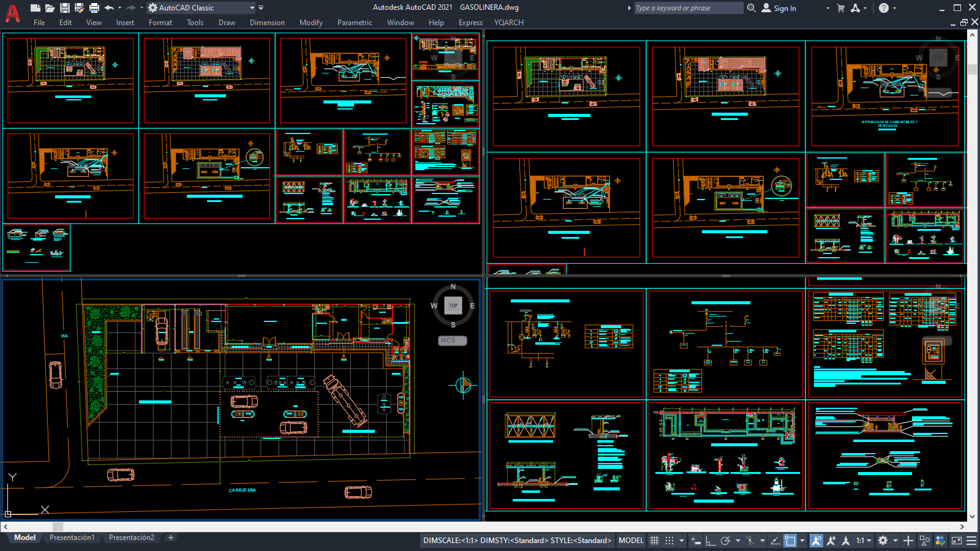
Task: Toggle the grid display in the status bar
Action: click(655, 541)
